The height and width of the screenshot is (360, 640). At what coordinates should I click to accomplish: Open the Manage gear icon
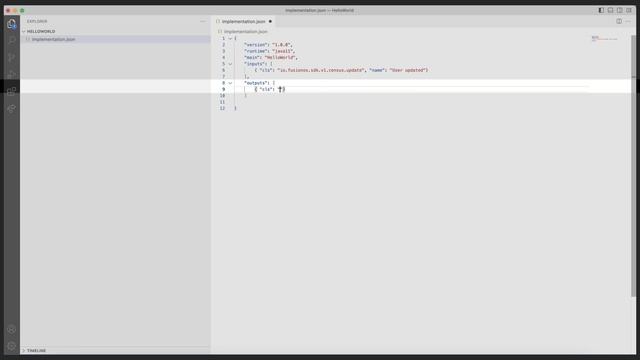[11, 346]
